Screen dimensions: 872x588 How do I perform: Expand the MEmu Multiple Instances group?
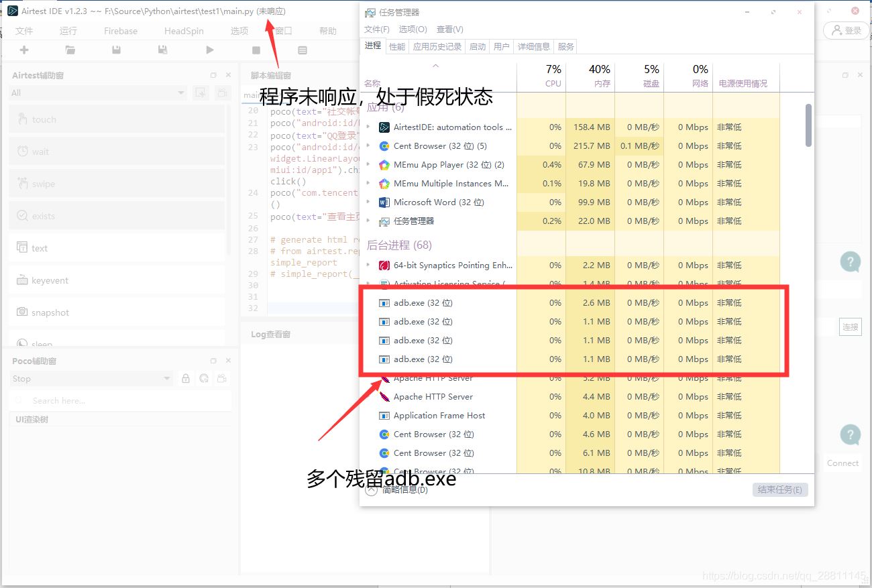tap(368, 183)
